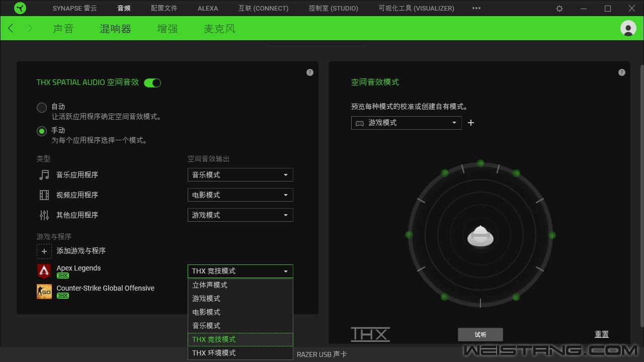Open the 游戏模式 preview mode dropdown

coord(406,123)
